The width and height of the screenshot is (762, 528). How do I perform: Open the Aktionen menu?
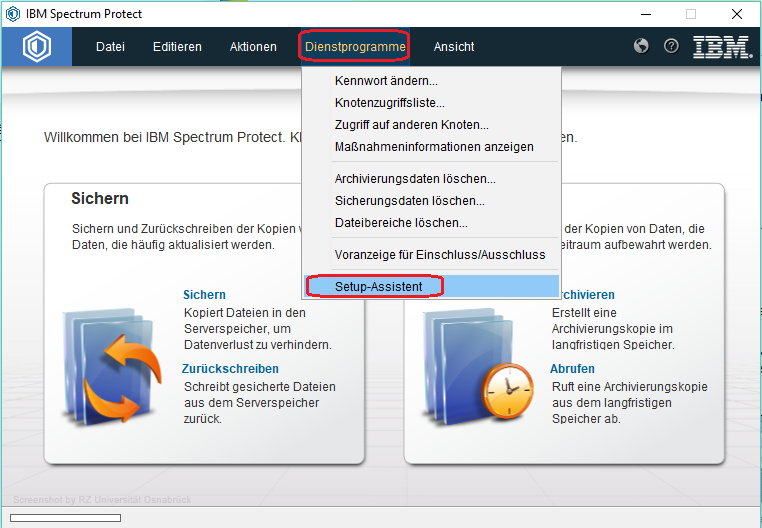[x=253, y=47]
